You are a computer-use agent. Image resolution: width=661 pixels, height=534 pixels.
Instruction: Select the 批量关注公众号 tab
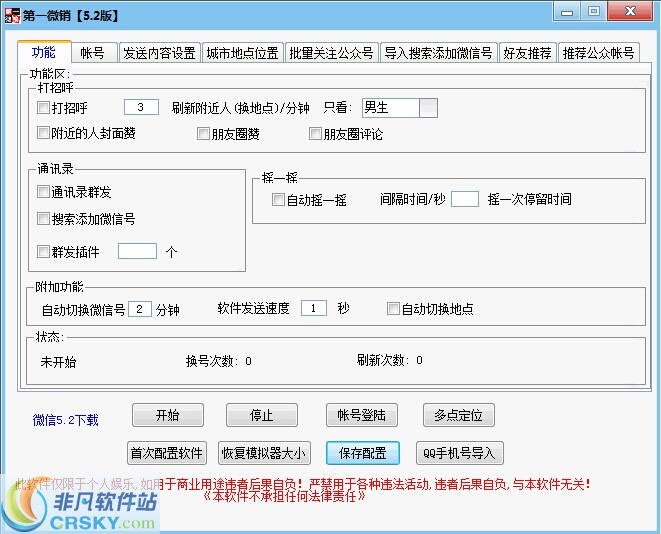click(332, 53)
